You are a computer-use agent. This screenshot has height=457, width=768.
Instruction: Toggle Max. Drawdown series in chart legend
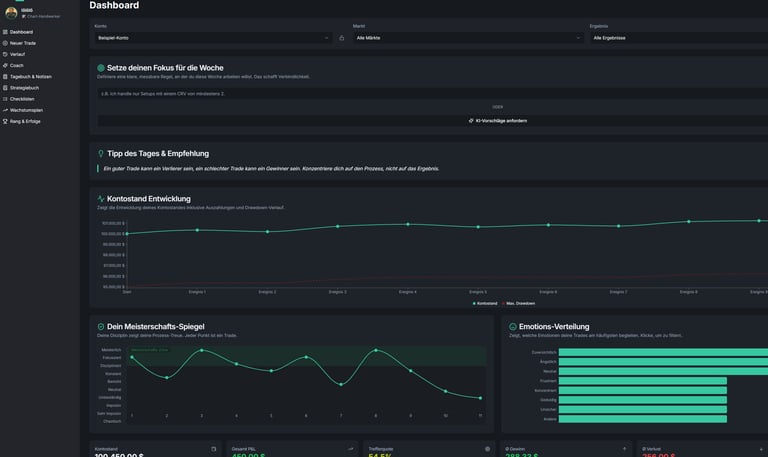coord(518,302)
